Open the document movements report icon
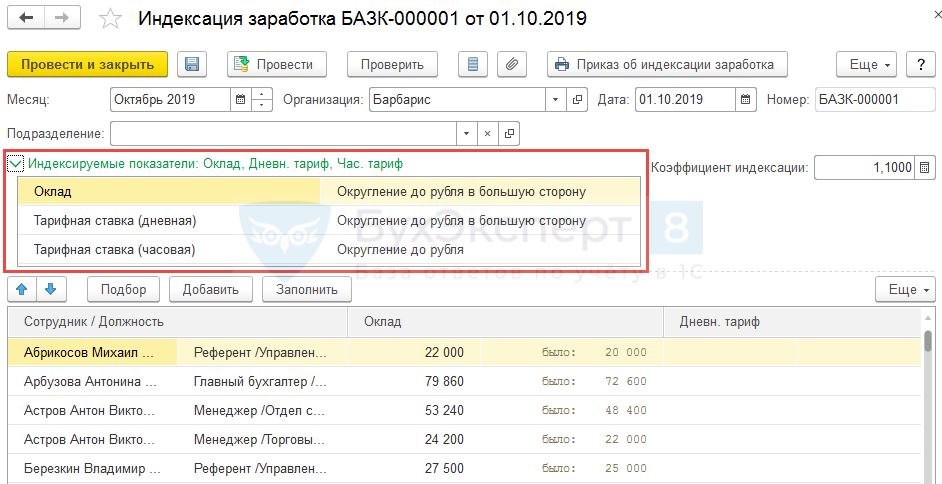Screen dimensions: 942x484 (474, 64)
